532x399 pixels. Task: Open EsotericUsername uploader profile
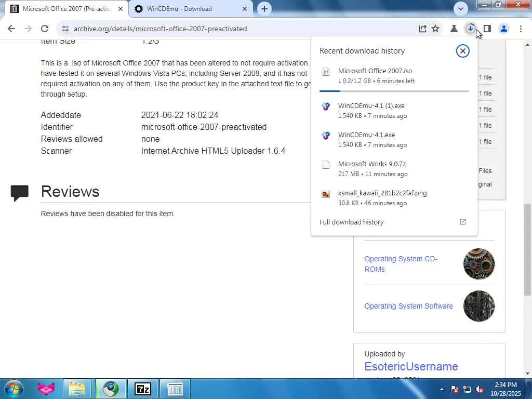(411, 366)
